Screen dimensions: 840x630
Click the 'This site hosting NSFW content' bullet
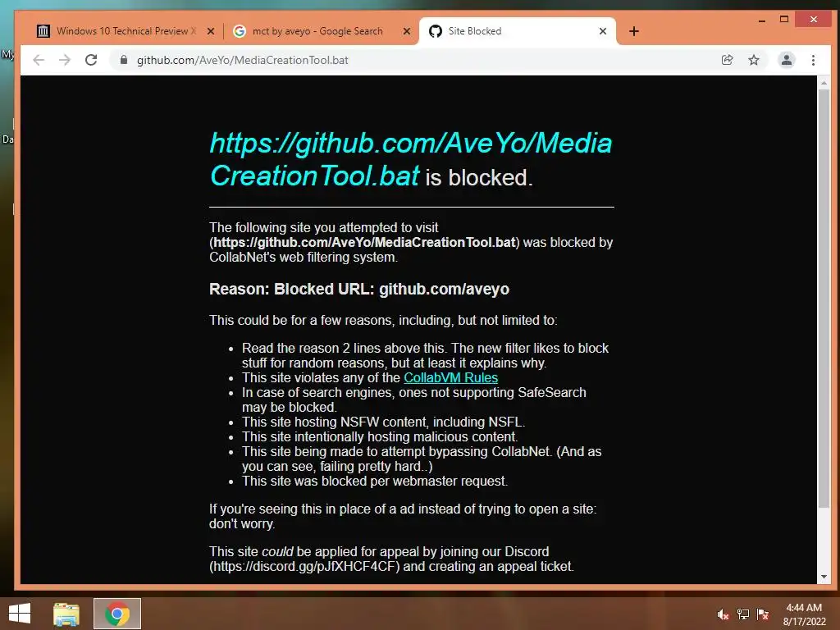tap(383, 422)
